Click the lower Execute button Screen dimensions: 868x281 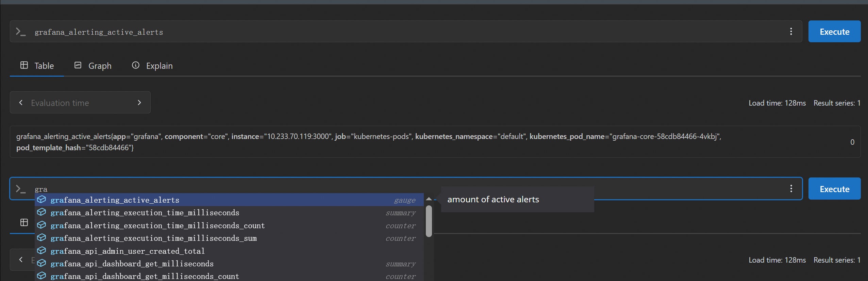[x=834, y=188]
